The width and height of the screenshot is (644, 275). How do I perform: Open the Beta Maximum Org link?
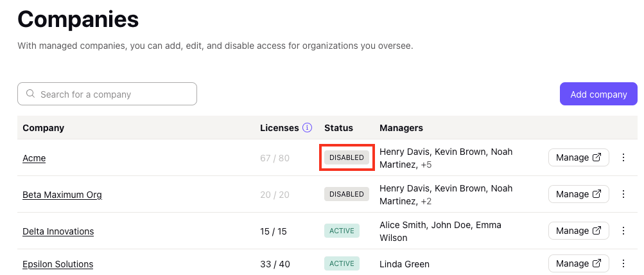(62, 195)
